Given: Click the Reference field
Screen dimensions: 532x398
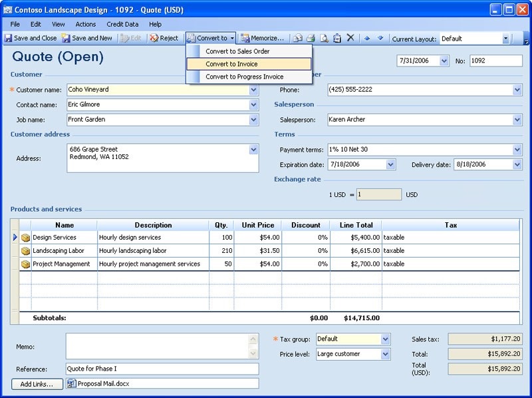Looking at the screenshot, I should pos(162,369).
